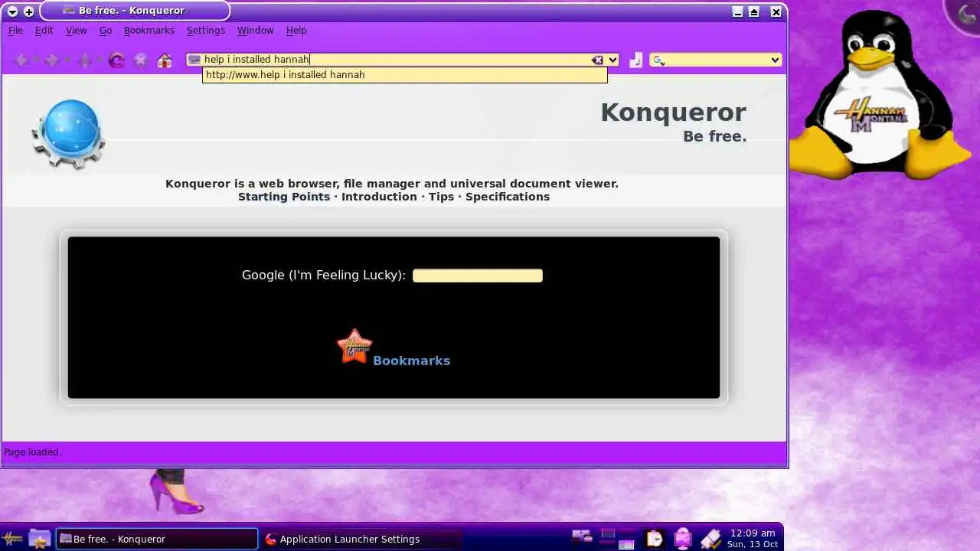This screenshot has width=980, height=551.
Task: Click the pink device notifier tray icon
Action: tap(682, 539)
